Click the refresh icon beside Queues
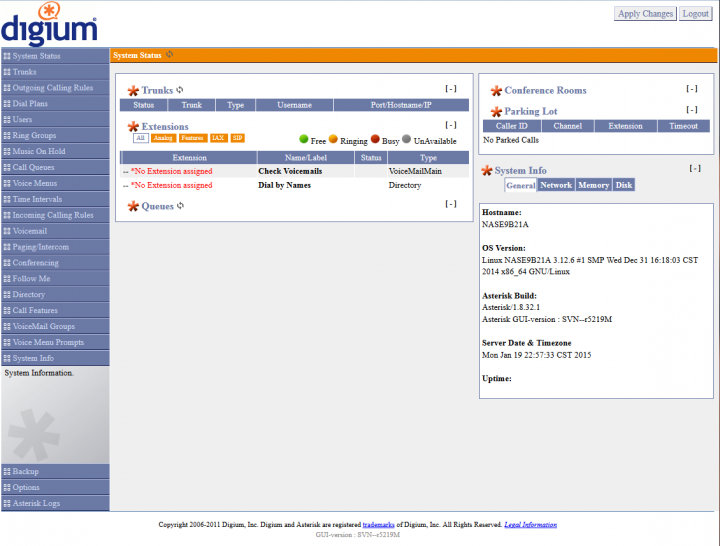 (180, 206)
